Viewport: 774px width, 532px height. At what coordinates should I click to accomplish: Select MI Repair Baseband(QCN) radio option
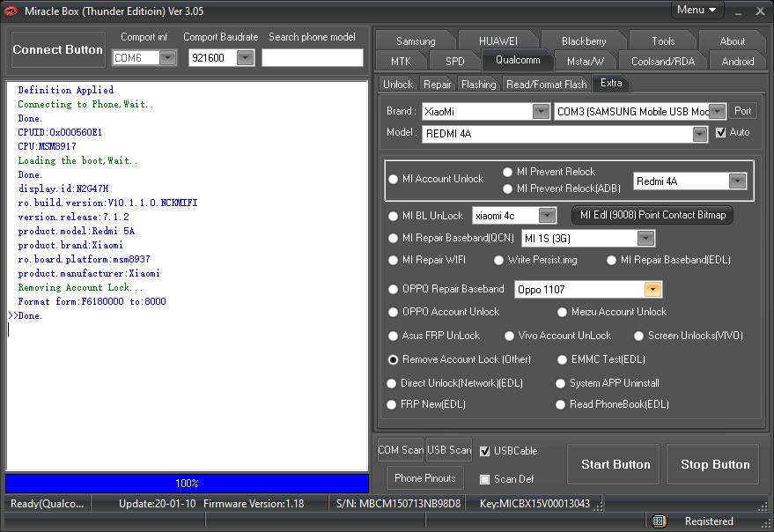click(x=393, y=238)
